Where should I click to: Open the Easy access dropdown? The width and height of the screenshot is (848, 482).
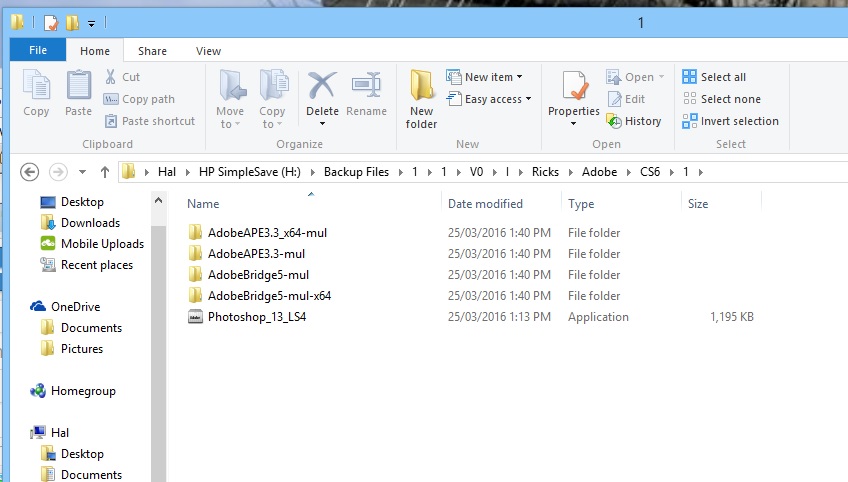[489, 99]
